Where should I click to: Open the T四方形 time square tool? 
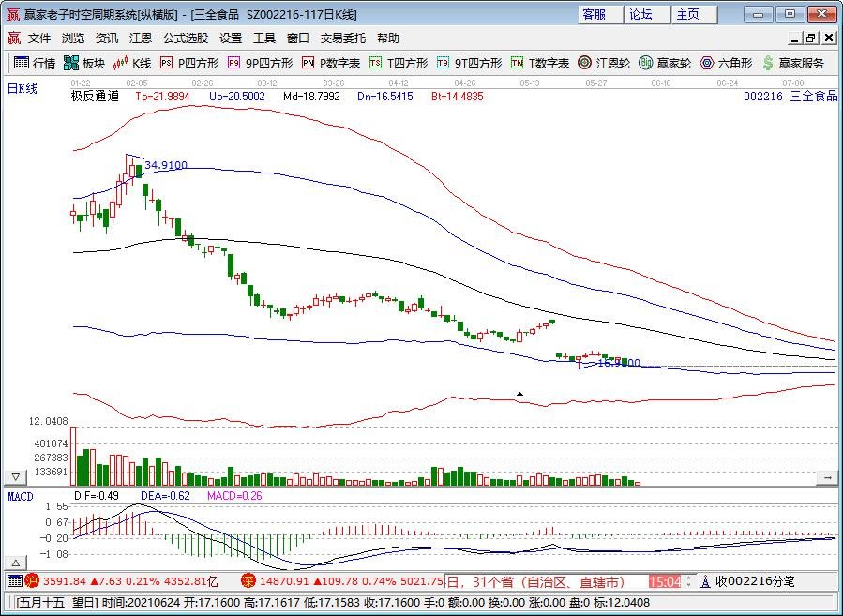[399, 64]
